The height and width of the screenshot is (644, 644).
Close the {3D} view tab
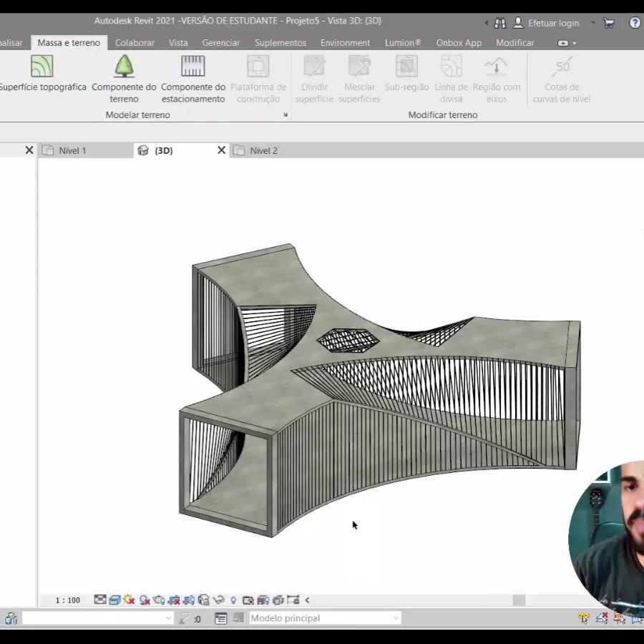[221, 150]
